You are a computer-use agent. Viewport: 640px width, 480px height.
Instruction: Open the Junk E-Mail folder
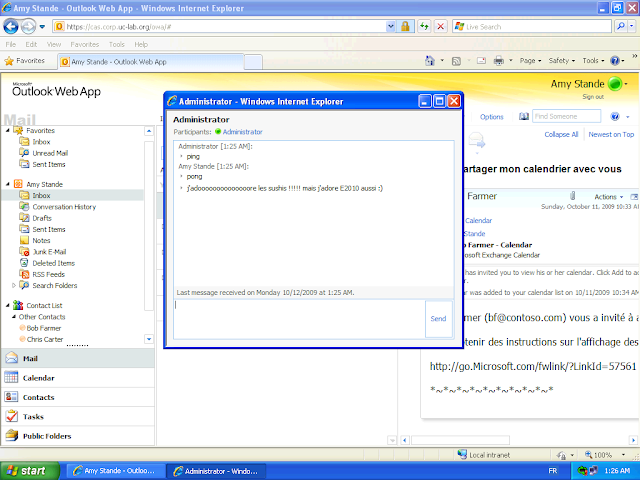(x=49, y=252)
